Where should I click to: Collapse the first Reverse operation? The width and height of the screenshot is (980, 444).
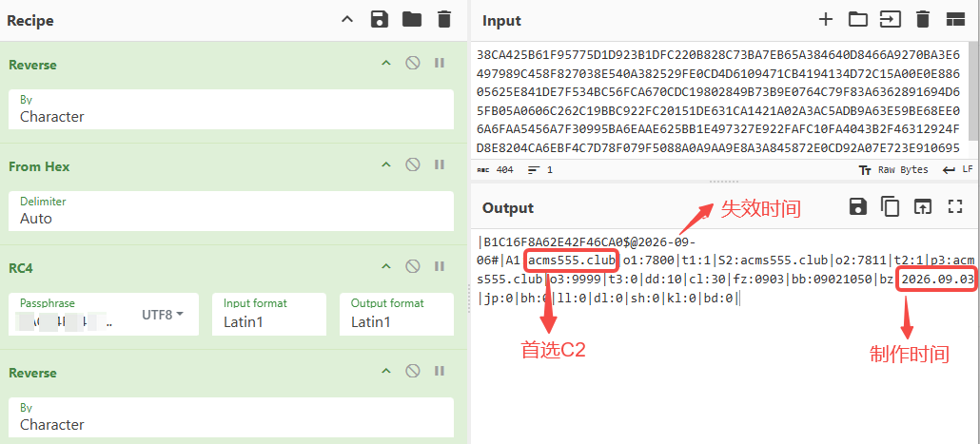pyautogui.click(x=386, y=63)
